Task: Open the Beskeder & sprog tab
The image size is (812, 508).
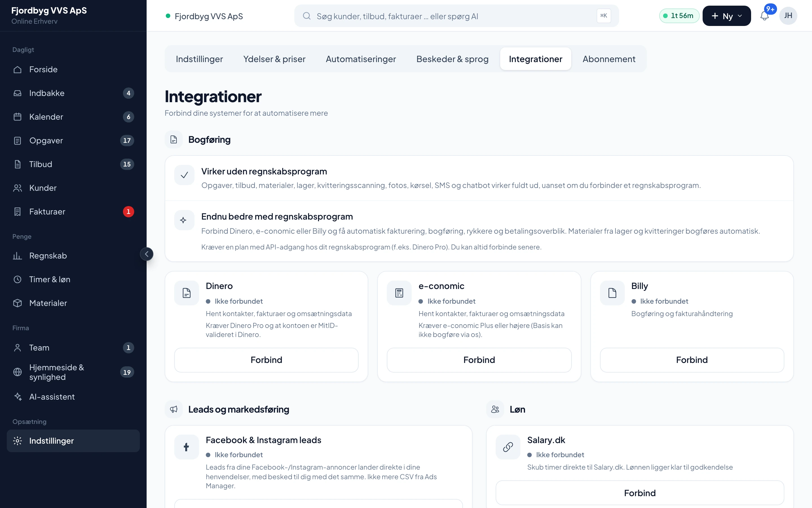Action: 452,59
